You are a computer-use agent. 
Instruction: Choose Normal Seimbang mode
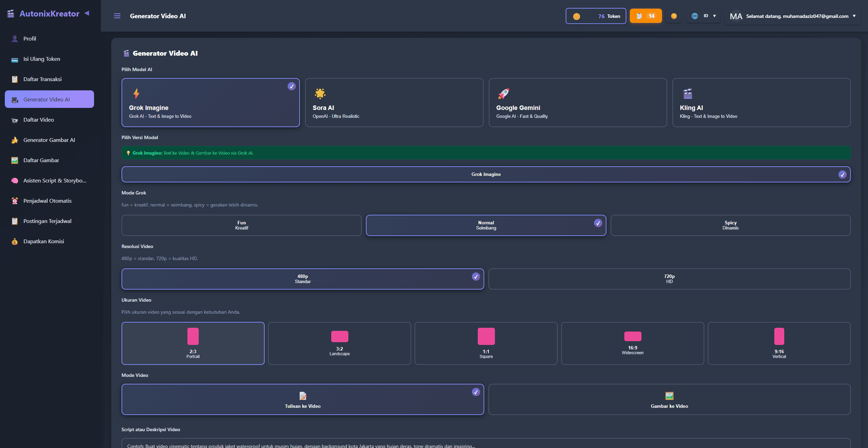(x=486, y=225)
